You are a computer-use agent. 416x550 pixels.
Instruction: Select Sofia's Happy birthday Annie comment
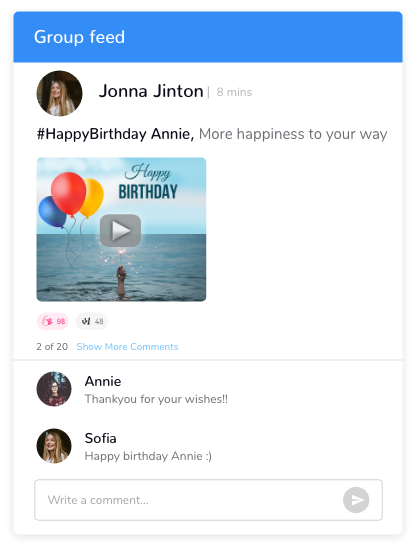[148, 456]
